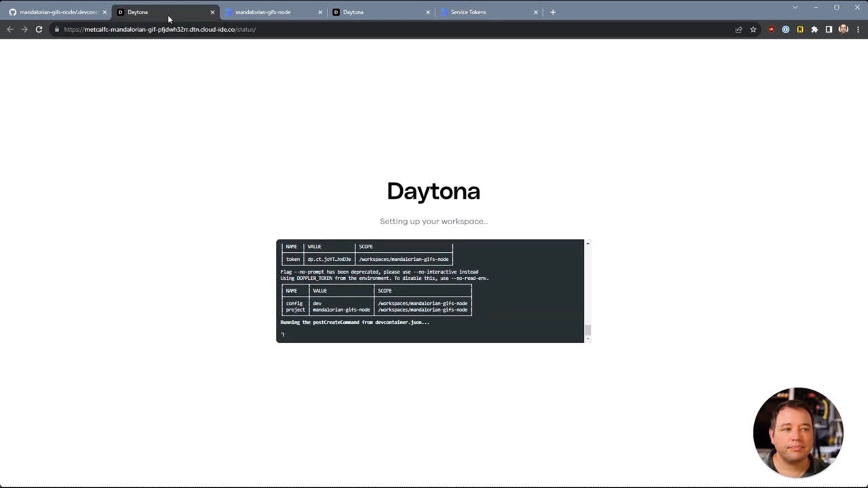The image size is (868, 488).
Task: Close the active Daytona tab
Action: (212, 12)
